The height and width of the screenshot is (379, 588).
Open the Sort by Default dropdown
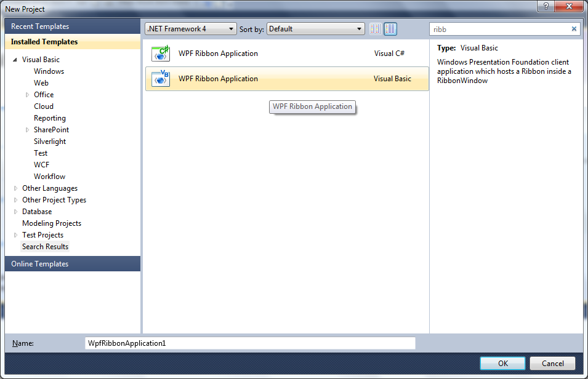pyautogui.click(x=315, y=29)
